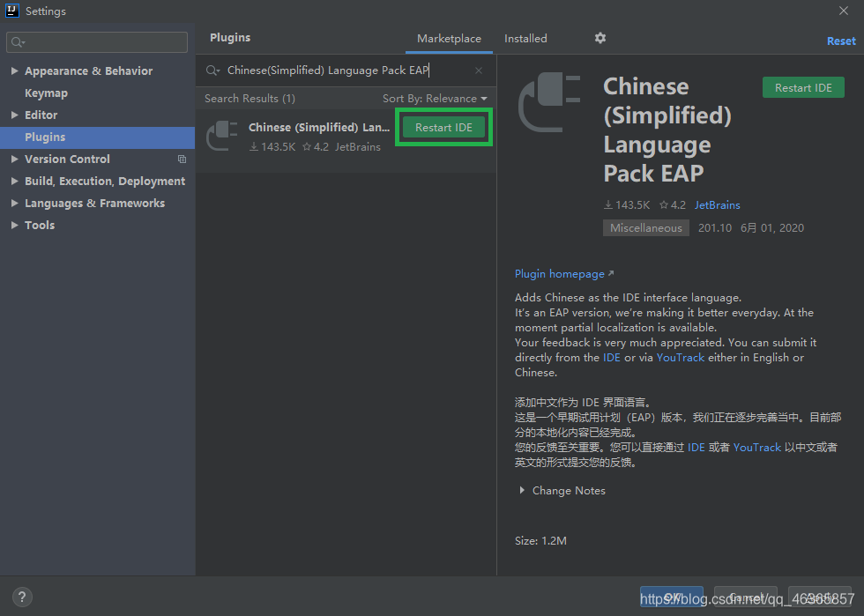
Task: Click the Cancel button
Action: point(746,597)
